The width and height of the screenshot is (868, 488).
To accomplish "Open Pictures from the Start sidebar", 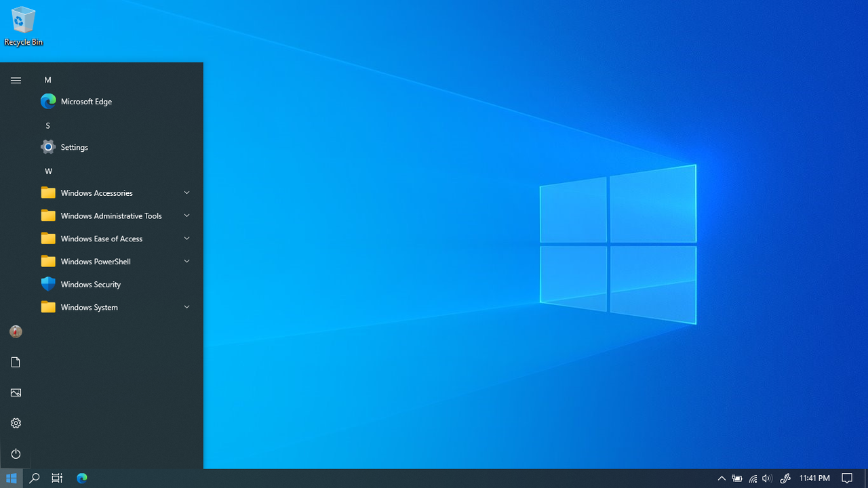I will click(16, 392).
